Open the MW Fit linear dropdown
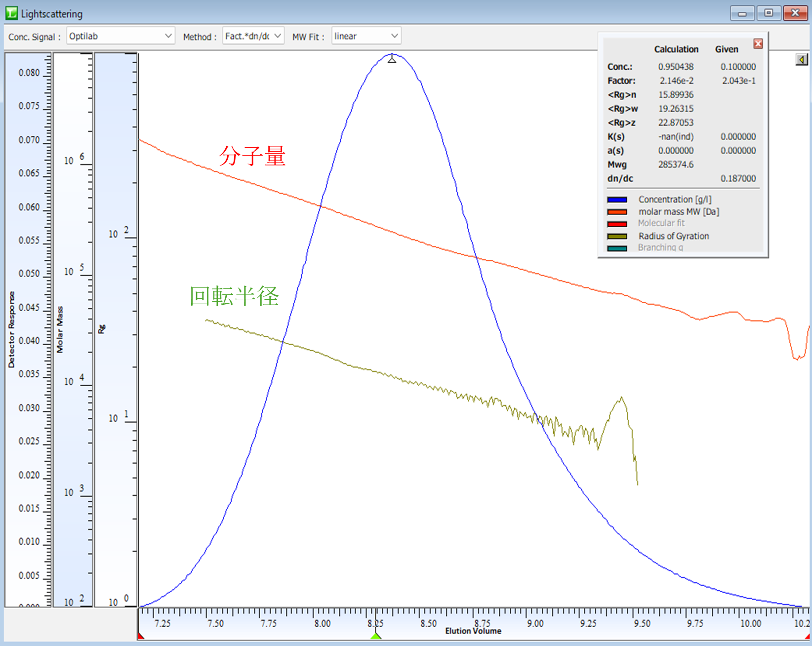 click(366, 36)
